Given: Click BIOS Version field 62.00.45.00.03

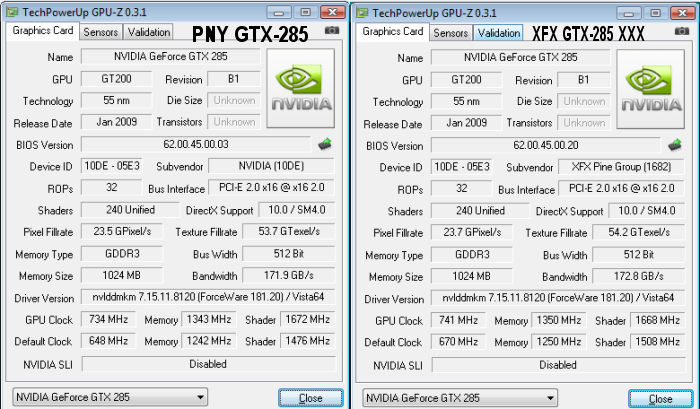Looking at the screenshot, I should point(196,144).
